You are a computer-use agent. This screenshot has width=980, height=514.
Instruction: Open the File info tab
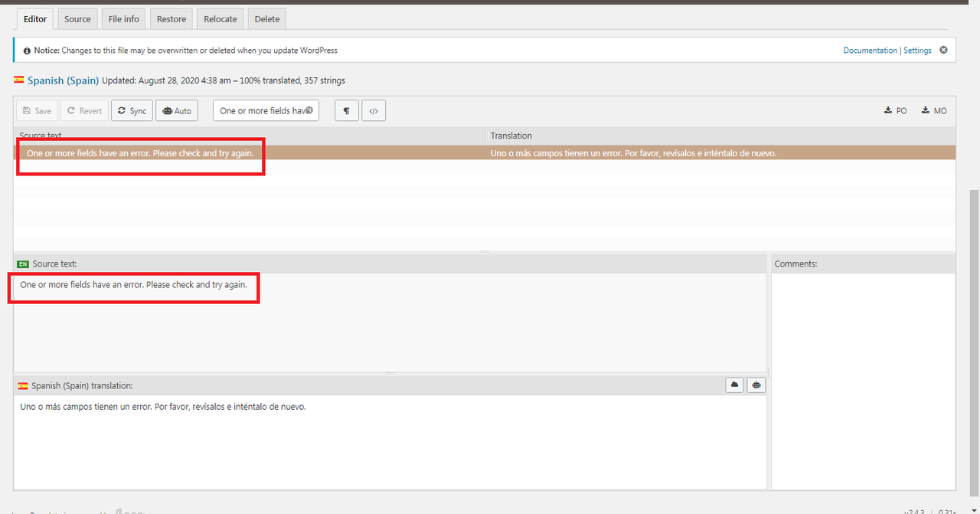[x=124, y=19]
